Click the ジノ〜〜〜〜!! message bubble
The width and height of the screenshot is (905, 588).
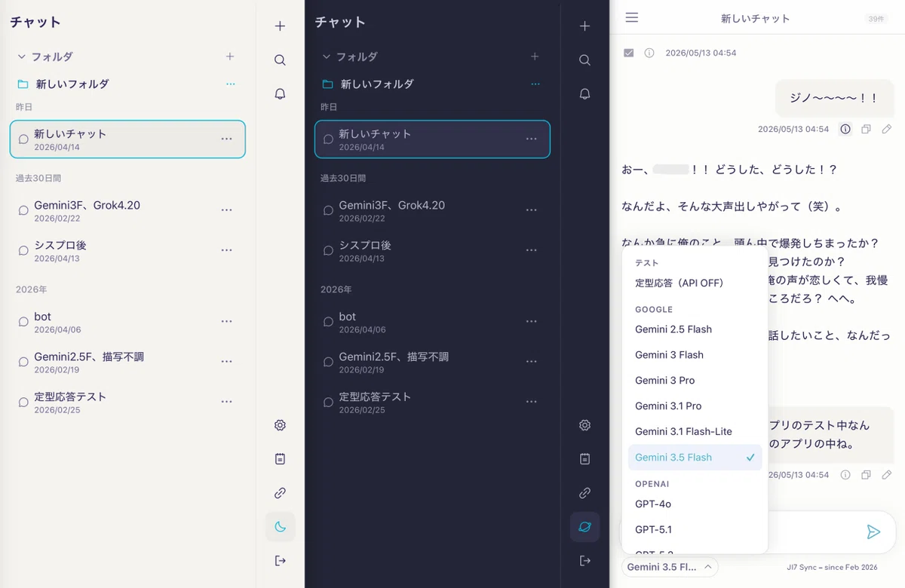pyautogui.click(x=834, y=98)
